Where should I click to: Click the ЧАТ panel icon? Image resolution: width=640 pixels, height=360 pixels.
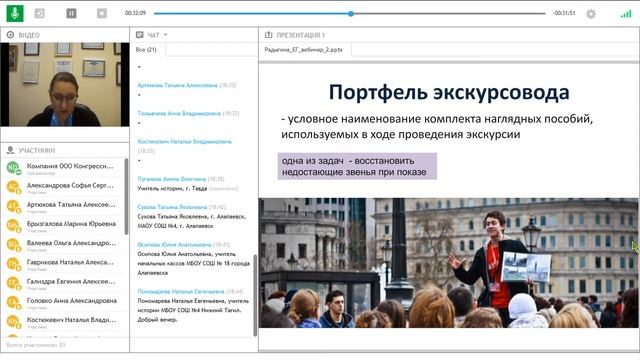pos(140,35)
